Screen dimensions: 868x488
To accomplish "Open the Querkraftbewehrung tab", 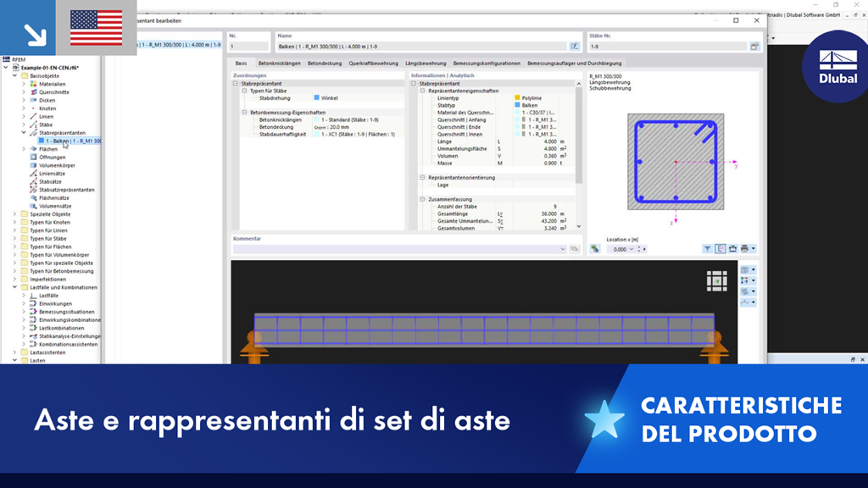I will point(373,63).
